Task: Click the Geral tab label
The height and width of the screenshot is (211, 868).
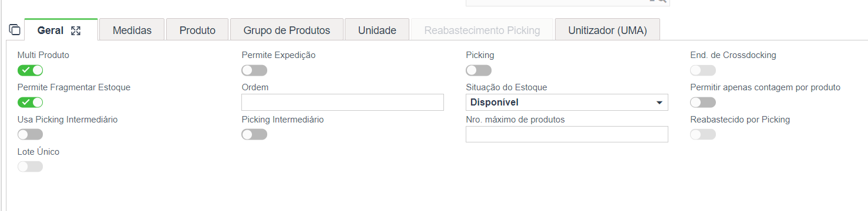Action: (50, 30)
